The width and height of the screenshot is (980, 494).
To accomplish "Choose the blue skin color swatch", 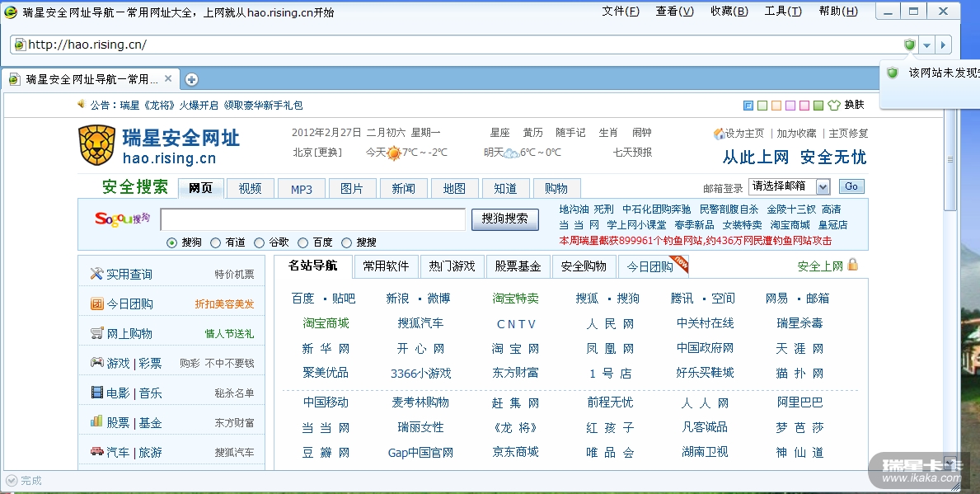I will [x=748, y=105].
